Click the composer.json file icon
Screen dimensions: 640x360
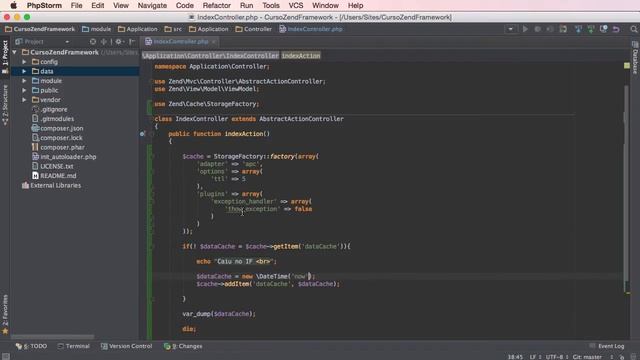35,128
